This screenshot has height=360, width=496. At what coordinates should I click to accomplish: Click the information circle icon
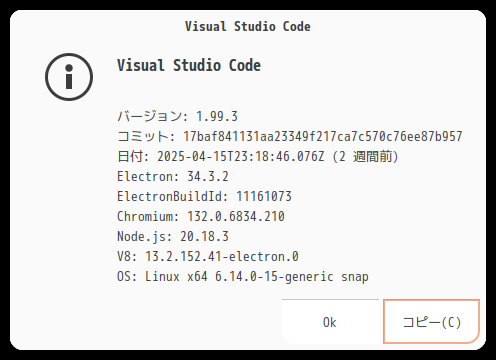(69, 77)
